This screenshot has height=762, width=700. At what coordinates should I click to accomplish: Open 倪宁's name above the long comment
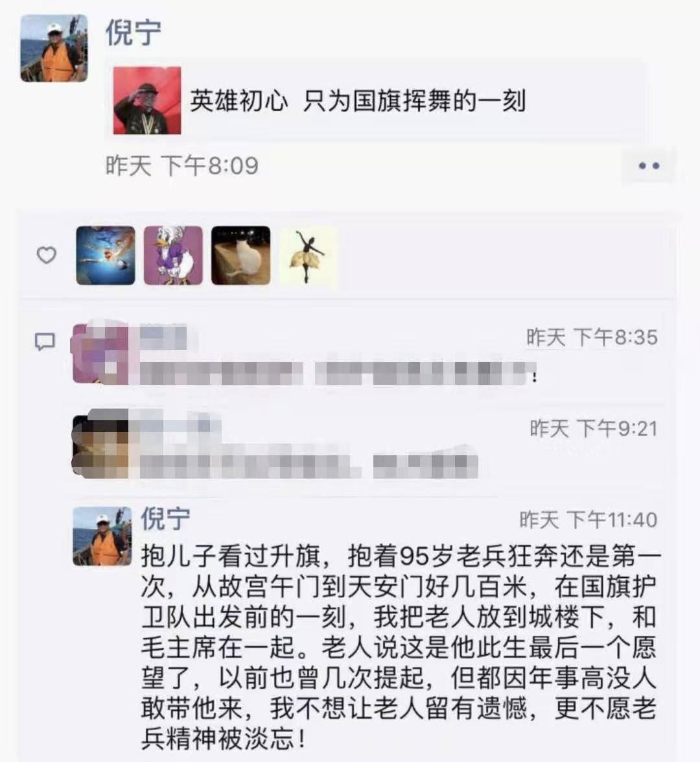tap(165, 518)
